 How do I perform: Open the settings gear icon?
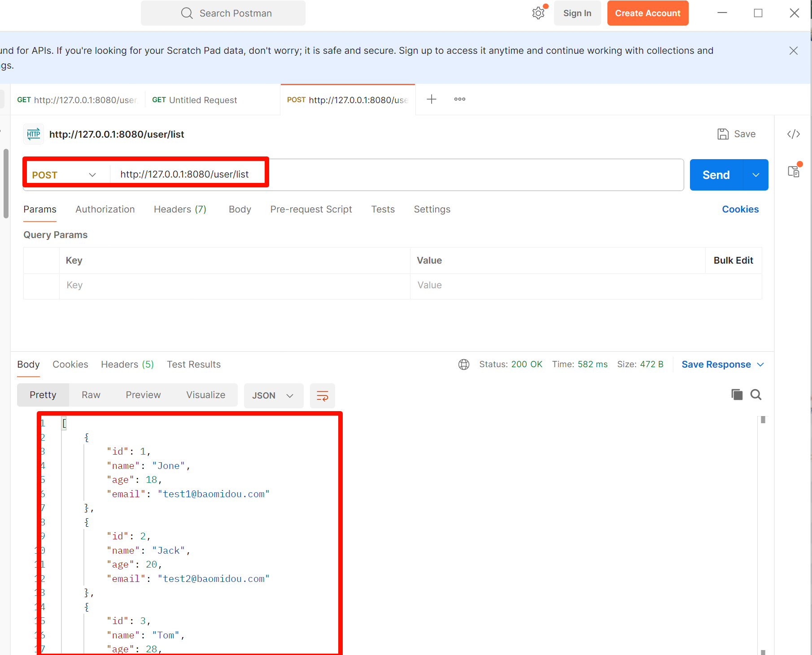pos(538,13)
